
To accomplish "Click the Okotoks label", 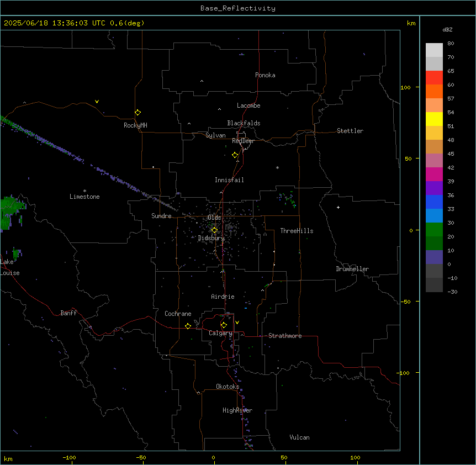I will pos(228,387).
